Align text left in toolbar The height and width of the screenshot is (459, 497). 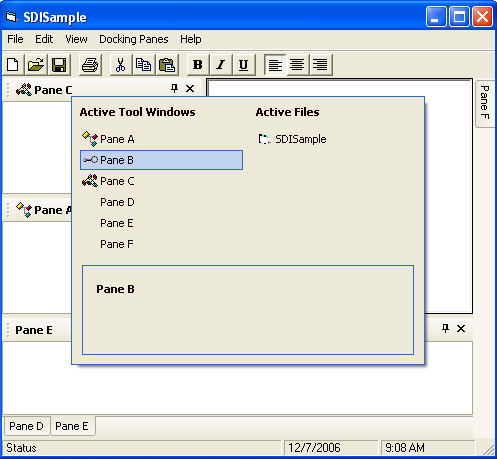[x=275, y=65]
